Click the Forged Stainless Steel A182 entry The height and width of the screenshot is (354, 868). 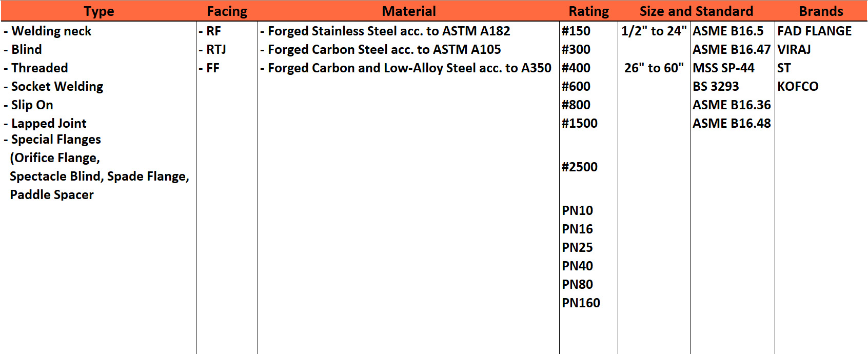(x=389, y=31)
